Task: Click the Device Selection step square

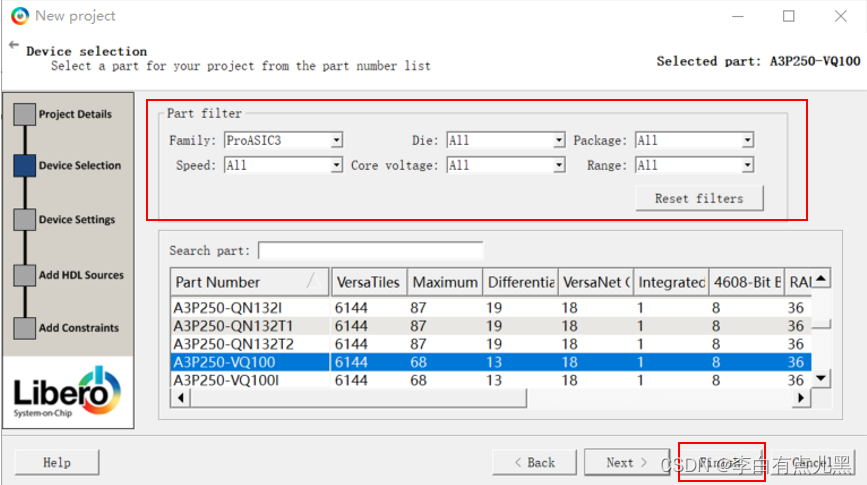Action: point(24,165)
